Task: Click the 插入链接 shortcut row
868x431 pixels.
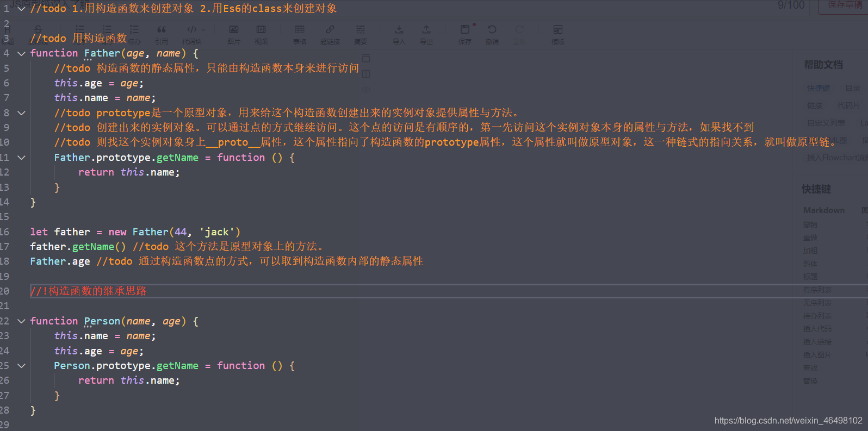Action: (817, 342)
